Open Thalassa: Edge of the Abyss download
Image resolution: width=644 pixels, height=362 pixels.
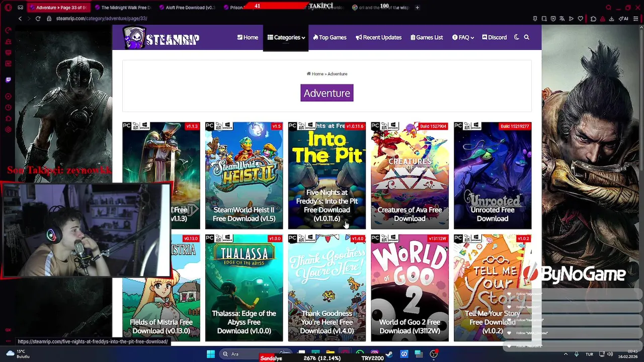pos(244,288)
